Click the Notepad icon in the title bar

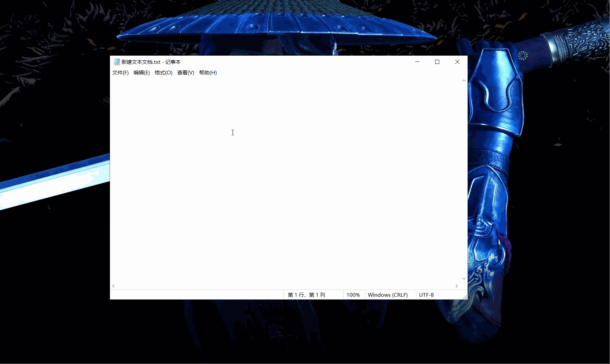[116, 62]
